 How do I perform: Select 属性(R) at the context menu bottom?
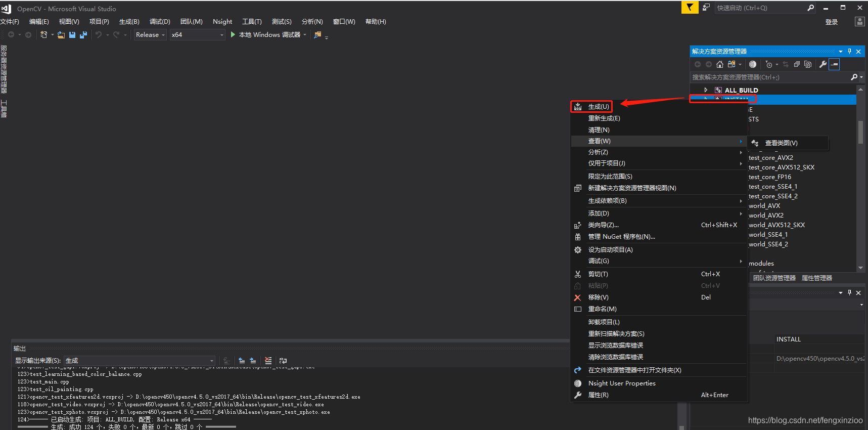(x=659, y=395)
